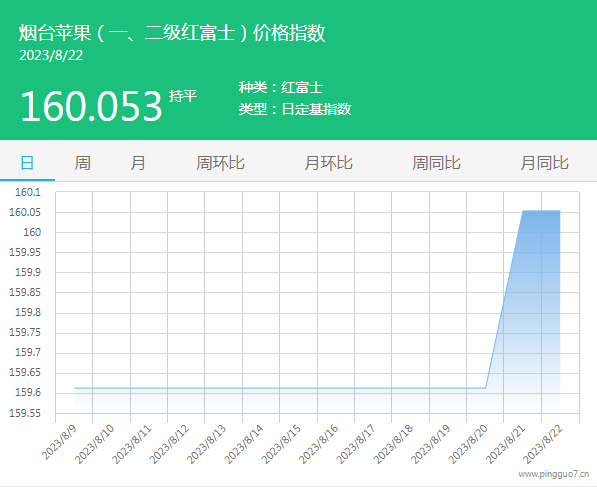Select the 2023/8/22 x-axis date label
597x487 pixels.
click(543, 444)
